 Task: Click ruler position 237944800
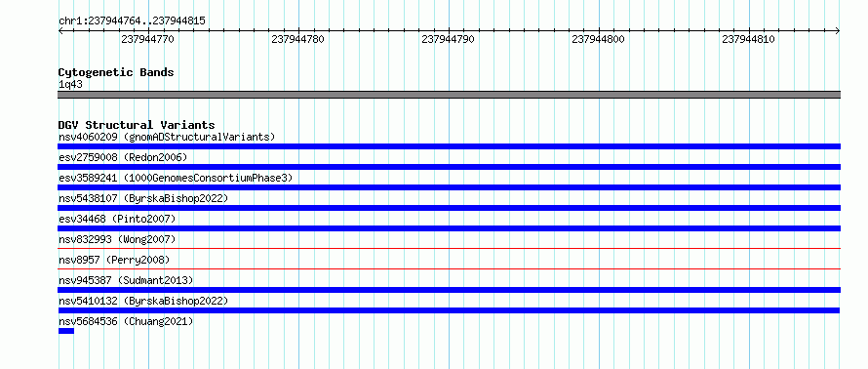(x=598, y=39)
